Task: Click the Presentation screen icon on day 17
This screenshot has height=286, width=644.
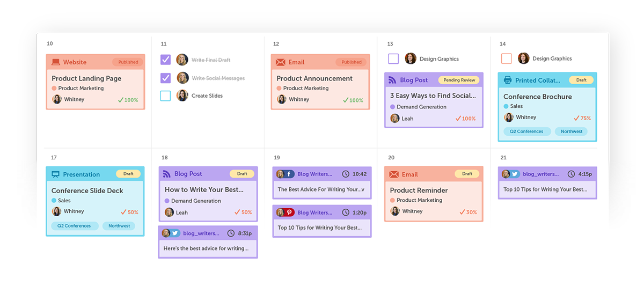Action: 55,174
